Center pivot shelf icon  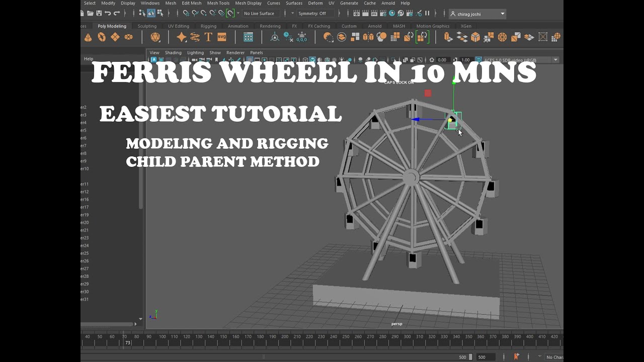pyautogui.click(x=275, y=37)
